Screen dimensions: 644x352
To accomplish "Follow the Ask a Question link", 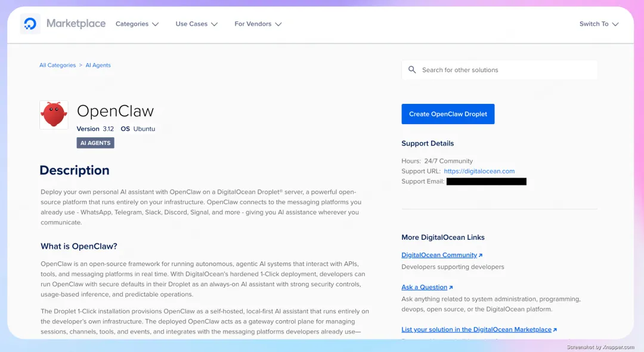I will point(425,287).
